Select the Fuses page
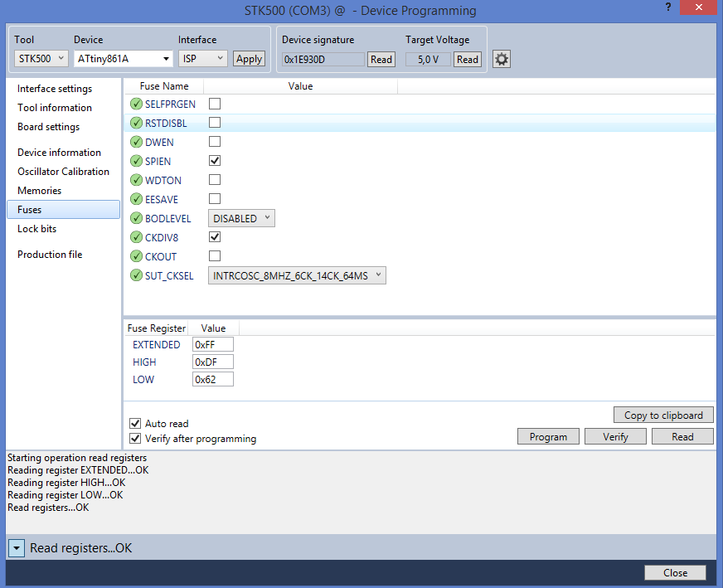The height and width of the screenshot is (588, 723). [64, 209]
